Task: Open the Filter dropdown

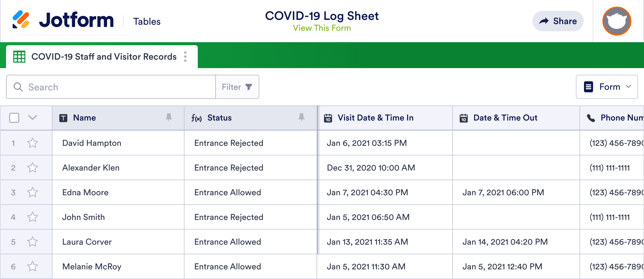Action: (237, 87)
